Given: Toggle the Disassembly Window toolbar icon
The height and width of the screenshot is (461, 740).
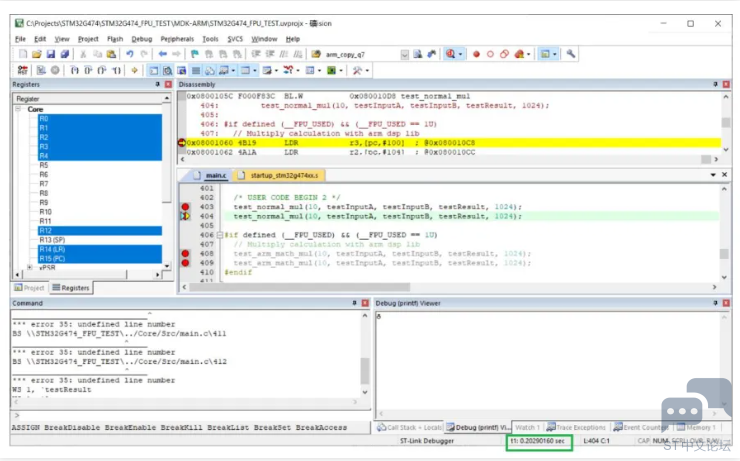Looking at the screenshot, I should [168, 70].
